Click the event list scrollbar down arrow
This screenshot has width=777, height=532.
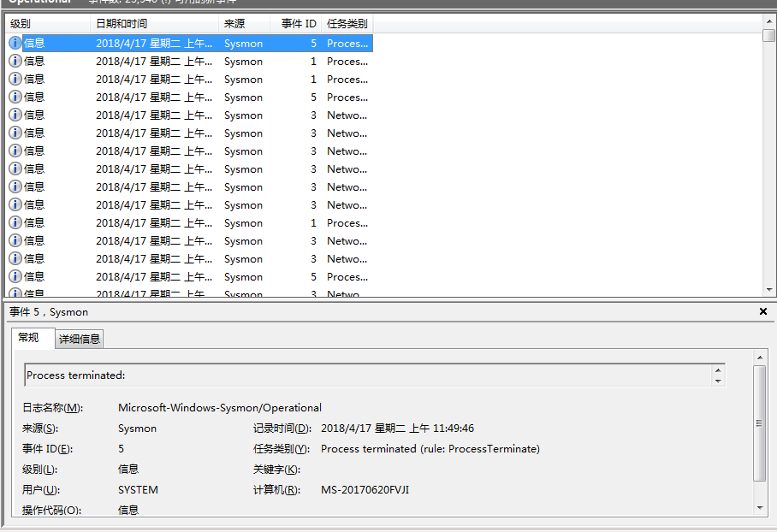pyautogui.click(x=769, y=290)
